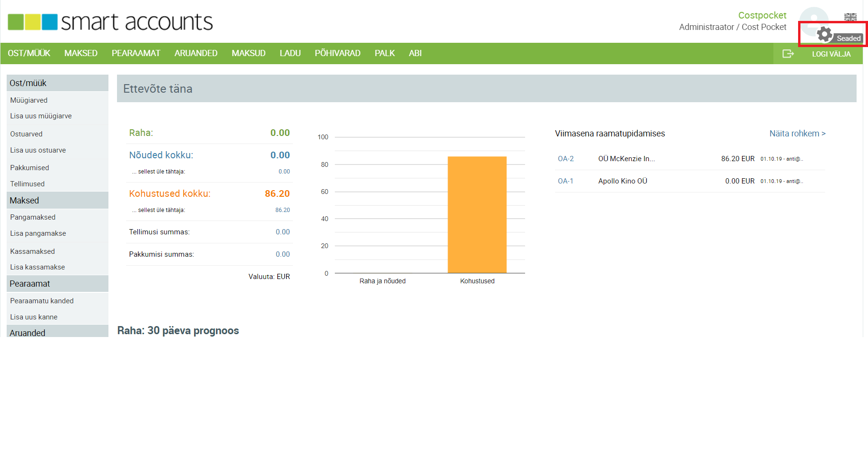Image resolution: width=868 pixels, height=453 pixels.
Task: Select Lisa kassamakse in sidebar
Action: click(38, 267)
